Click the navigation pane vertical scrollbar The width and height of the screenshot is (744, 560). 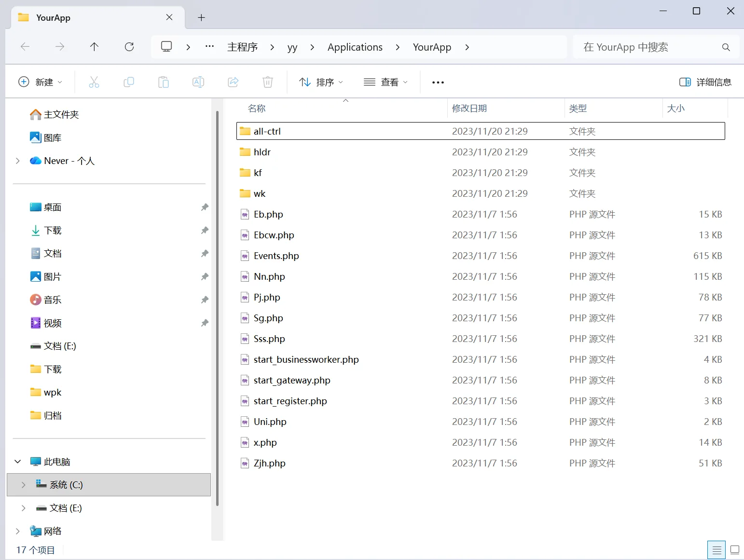tap(217, 309)
